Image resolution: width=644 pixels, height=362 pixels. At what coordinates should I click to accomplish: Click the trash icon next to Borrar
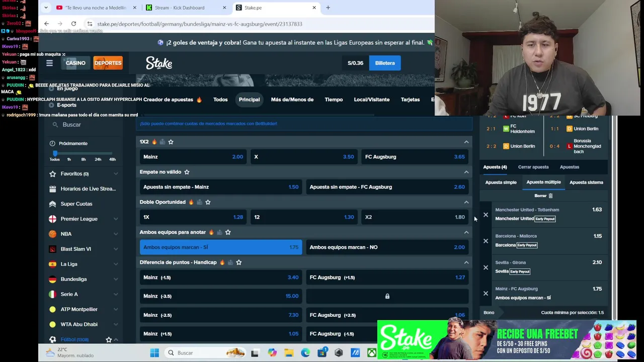coord(550,196)
